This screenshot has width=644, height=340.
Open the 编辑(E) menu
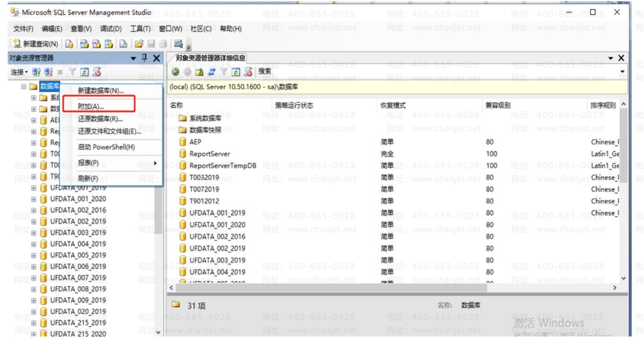coord(51,28)
